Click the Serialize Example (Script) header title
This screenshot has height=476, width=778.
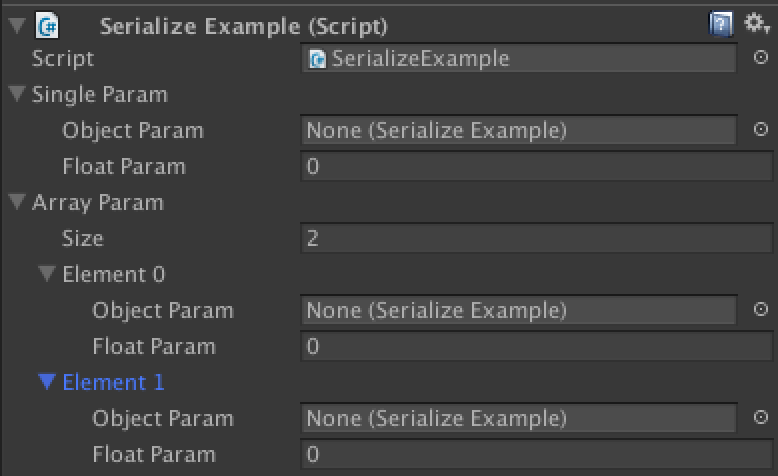point(243,26)
